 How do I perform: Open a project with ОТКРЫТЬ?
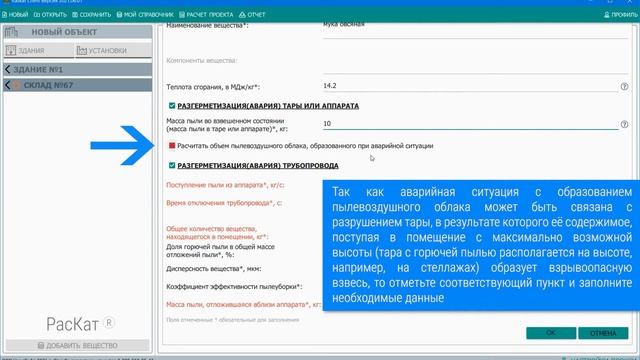[x=50, y=15]
